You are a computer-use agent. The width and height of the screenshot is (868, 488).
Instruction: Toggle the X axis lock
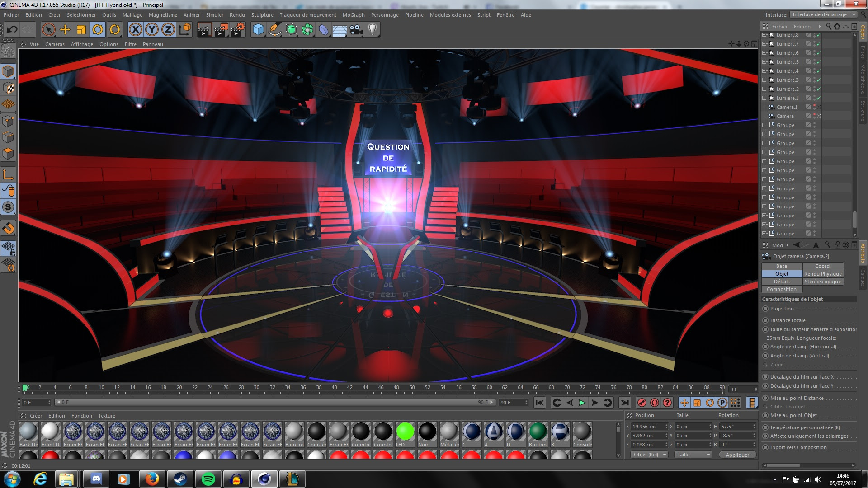click(x=135, y=30)
